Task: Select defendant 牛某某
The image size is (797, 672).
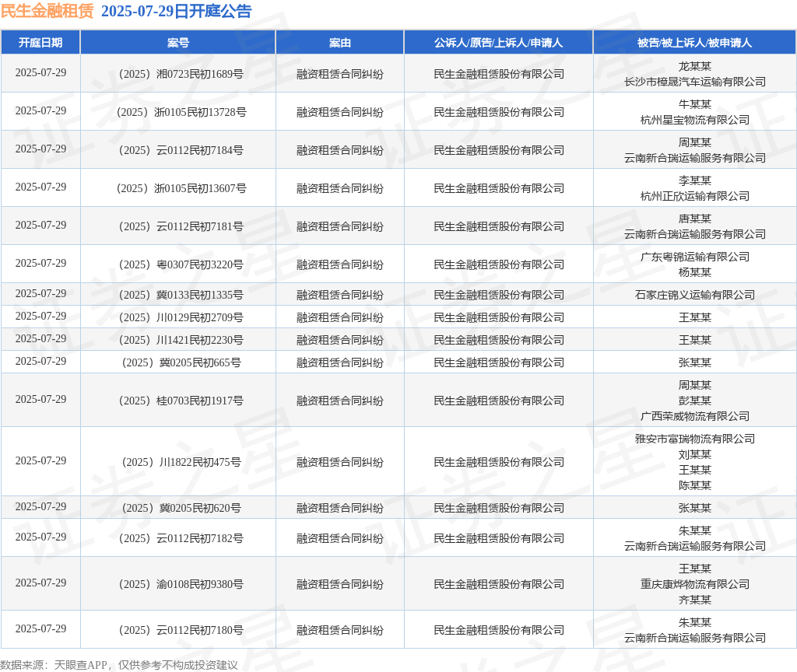Action: pyautogui.click(x=695, y=105)
